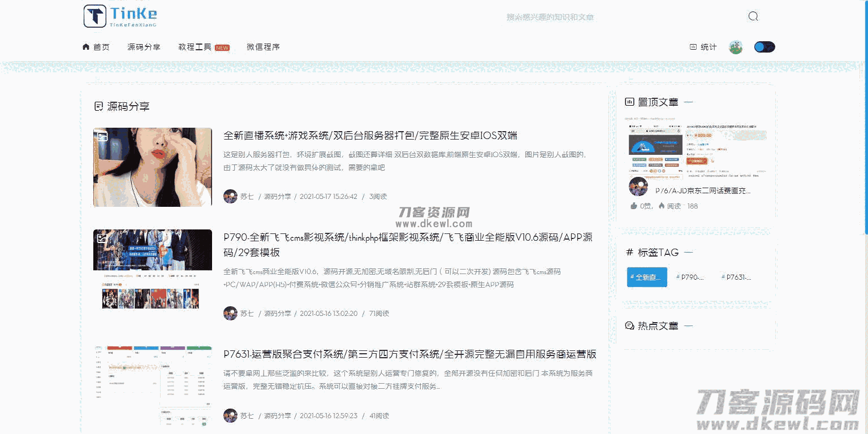Click the TinKe site logo
This screenshot has width=868, height=434.
[120, 16]
